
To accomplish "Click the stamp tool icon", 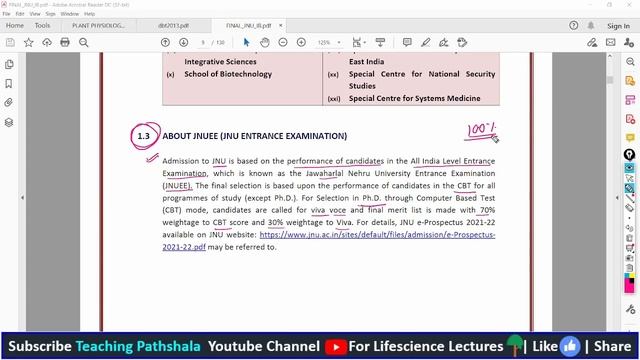I will tap(462, 42).
